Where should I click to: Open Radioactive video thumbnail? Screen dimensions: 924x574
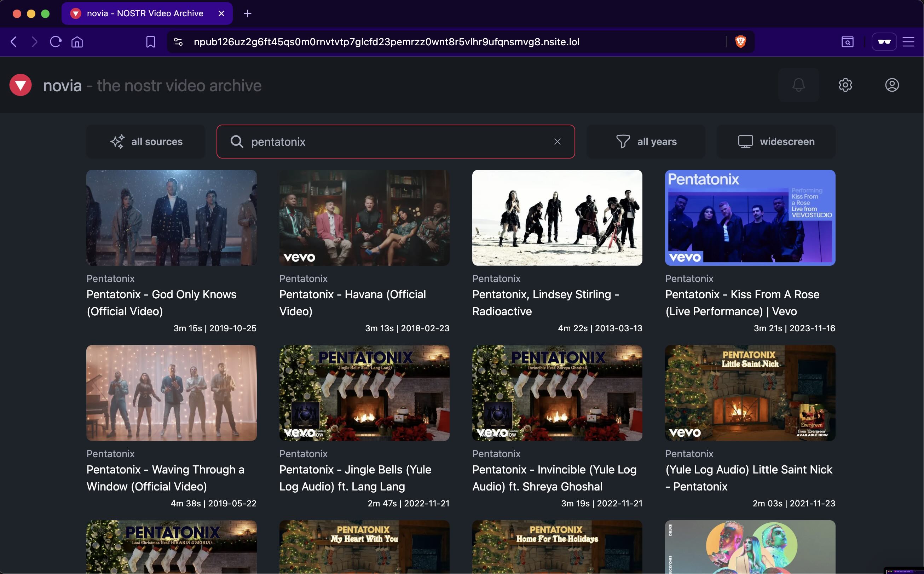pos(557,218)
